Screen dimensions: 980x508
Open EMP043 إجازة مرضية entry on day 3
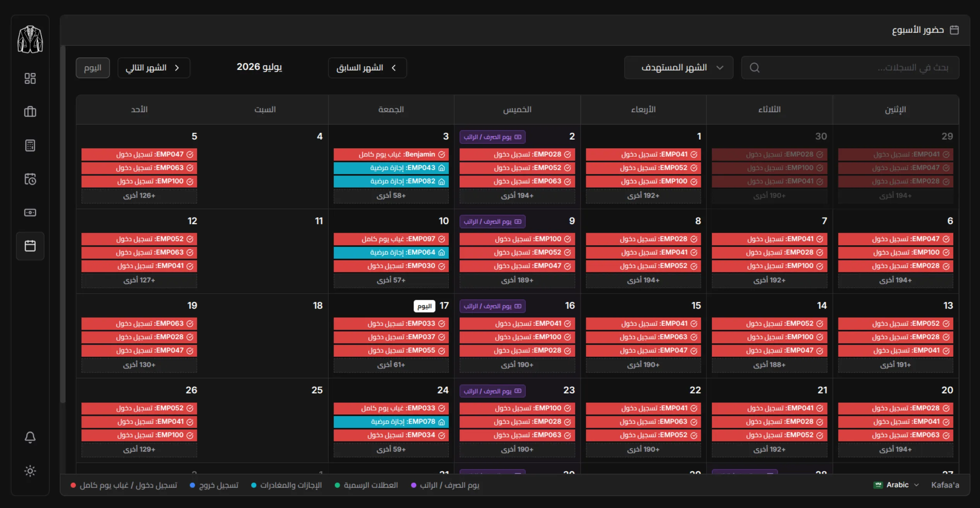coord(391,168)
